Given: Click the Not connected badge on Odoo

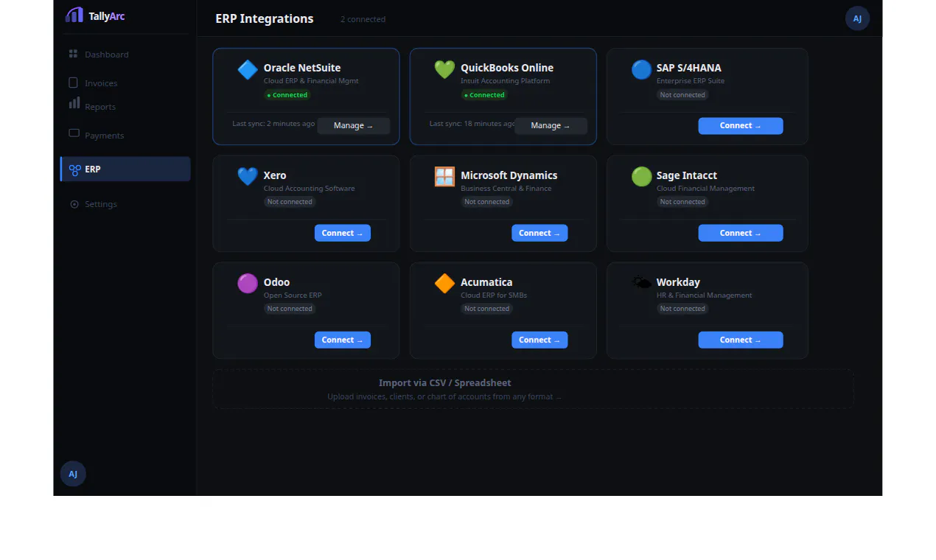Looking at the screenshot, I should (290, 309).
